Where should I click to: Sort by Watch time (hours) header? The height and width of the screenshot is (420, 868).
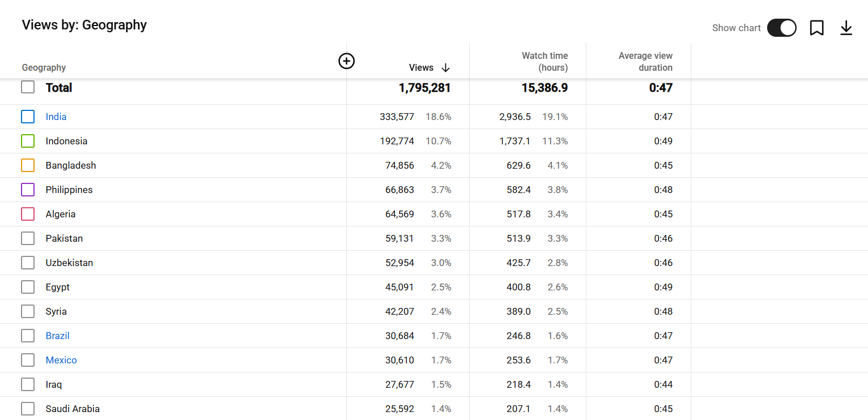pos(544,62)
